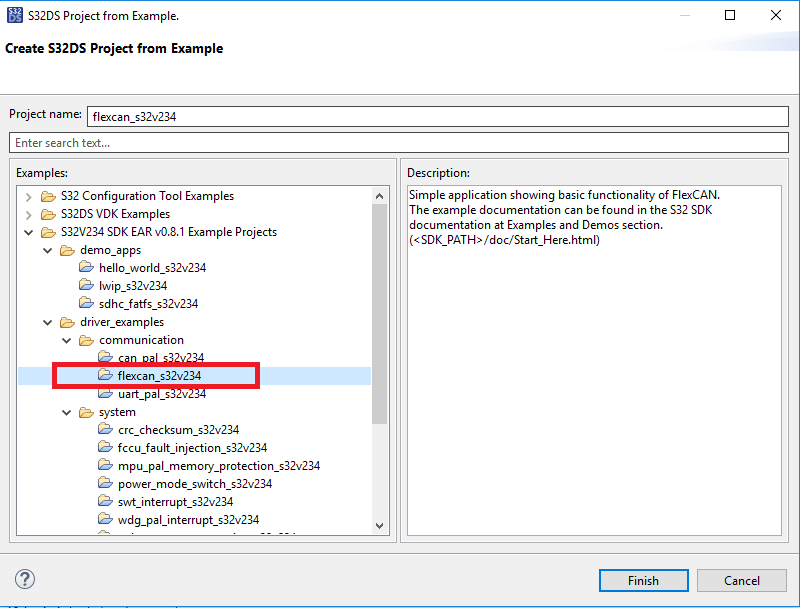Click the demo_apps folder icon
This screenshot has width=800, height=608.
67,250
